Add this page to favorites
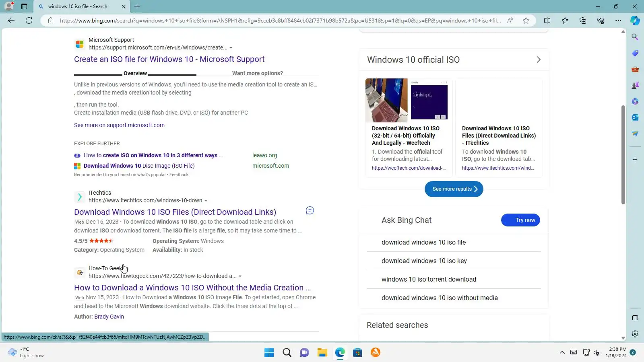The height and width of the screenshot is (362, 644). click(x=526, y=21)
